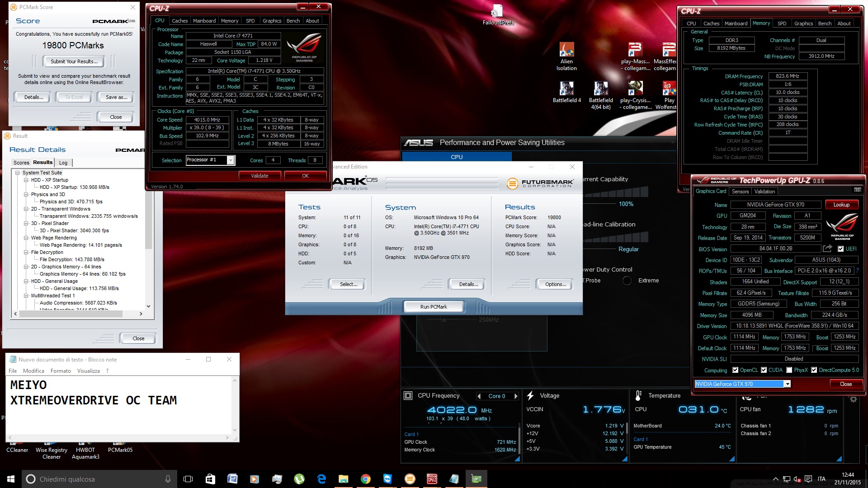Switch to the SPD tab in right CPU-Z
The height and width of the screenshot is (488, 868).
tap(782, 23)
